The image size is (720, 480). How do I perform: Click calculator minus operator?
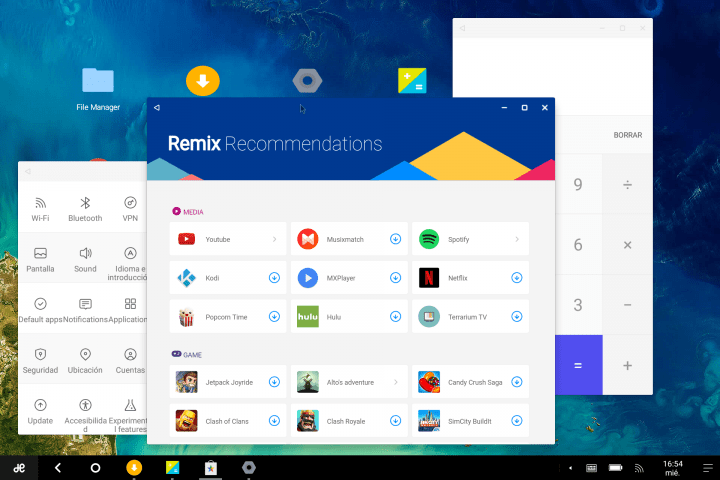pos(627,305)
